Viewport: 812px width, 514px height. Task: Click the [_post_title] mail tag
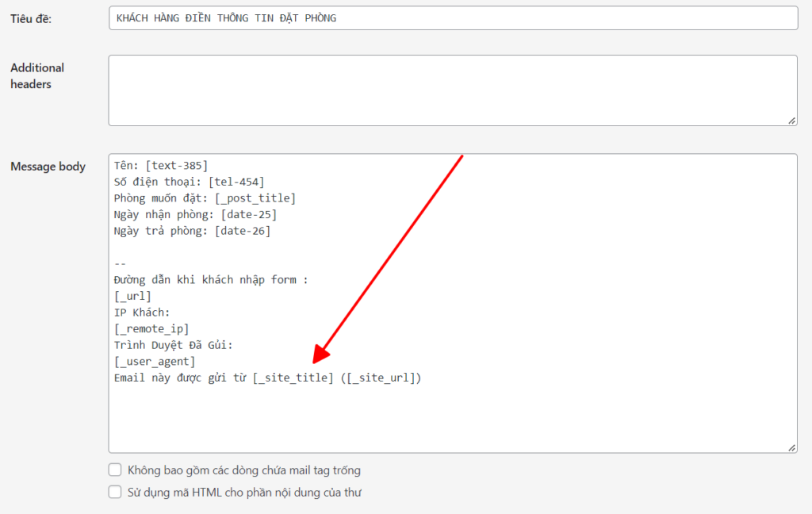pyautogui.click(x=255, y=198)
